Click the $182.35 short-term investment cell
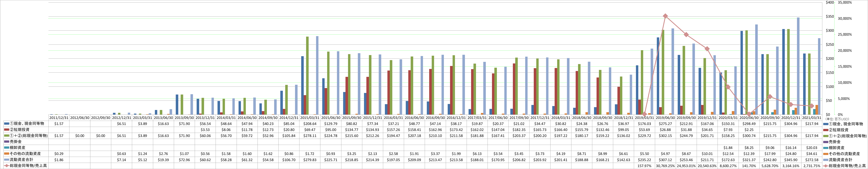Image resolution: width=868 pixels, height=169 pixels. [x=519, y=130]
